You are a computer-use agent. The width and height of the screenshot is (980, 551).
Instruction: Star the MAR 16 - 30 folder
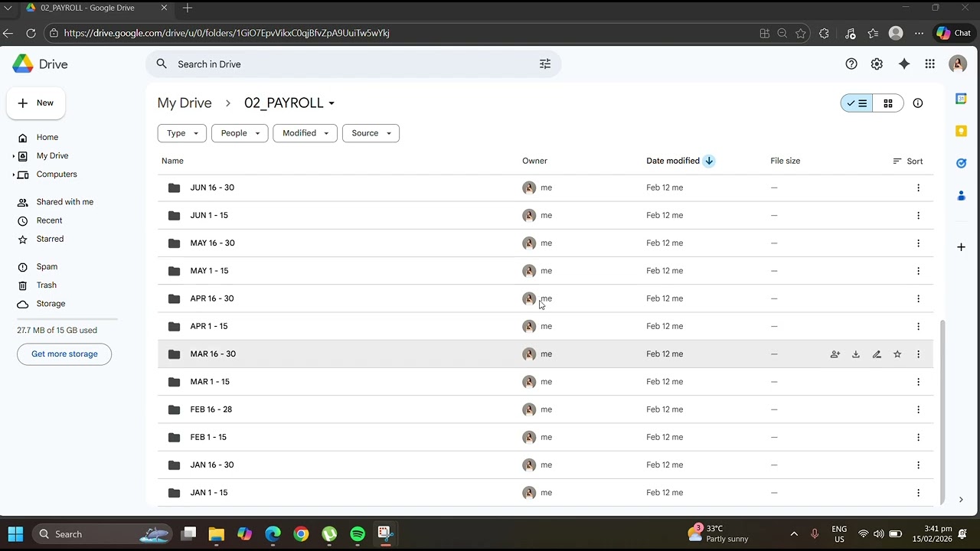click(897, 354)
